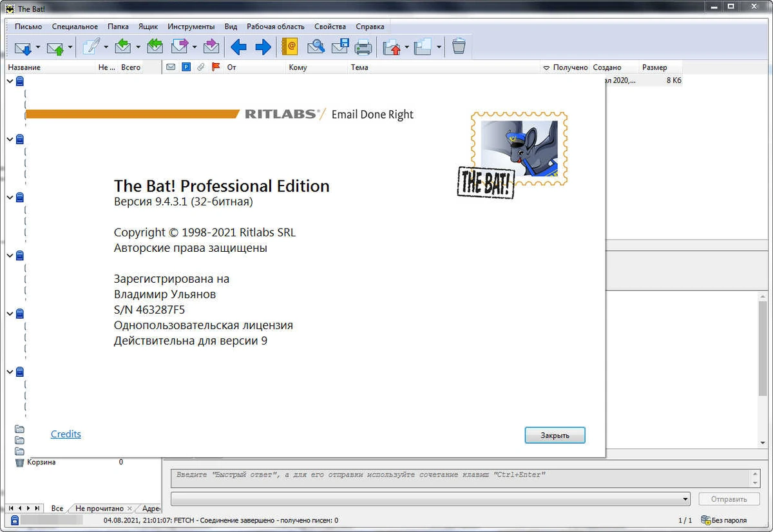Click the Без пароля status bar indicator
Image resolution: width=773 pixels, height=532 pixels.
coord(723,520)
